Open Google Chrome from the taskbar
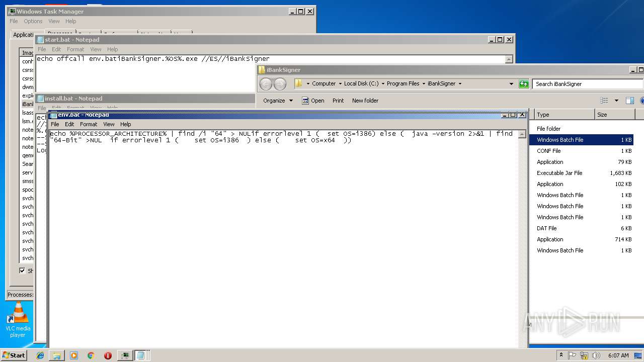This screenshot has width=644, height=362. coord(91,355)
